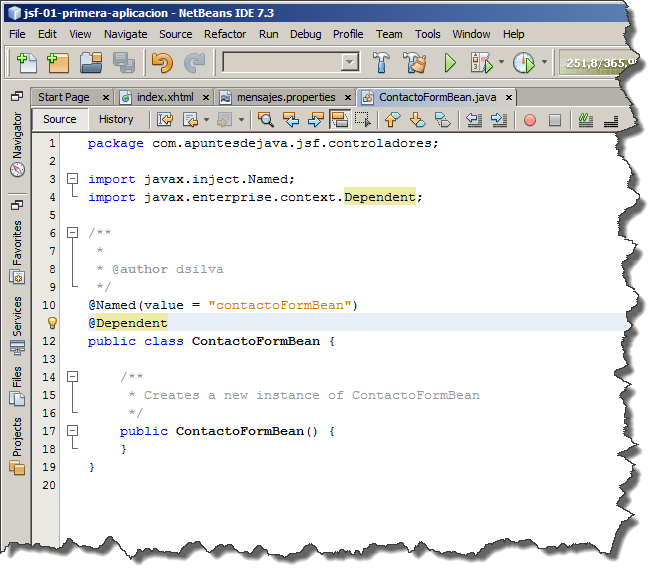Toggle a bookmark with the Toggle Bookmark icon
Image resolution: width=662 pixels, height=580 pixels.
coord(442,120)
